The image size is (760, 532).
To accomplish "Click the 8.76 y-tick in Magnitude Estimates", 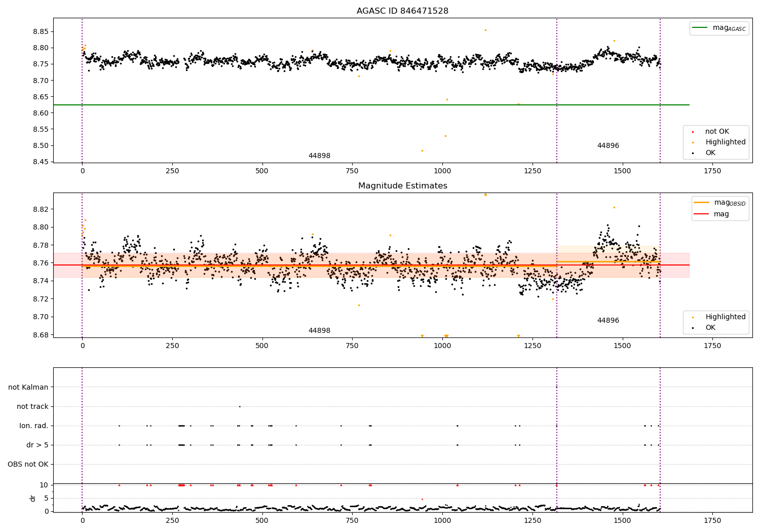I will (41, 263).
